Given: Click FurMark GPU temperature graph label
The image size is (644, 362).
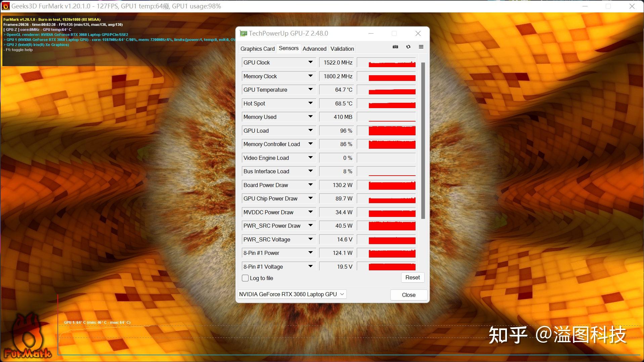Looking at the screenshot, I should (97, 322).
